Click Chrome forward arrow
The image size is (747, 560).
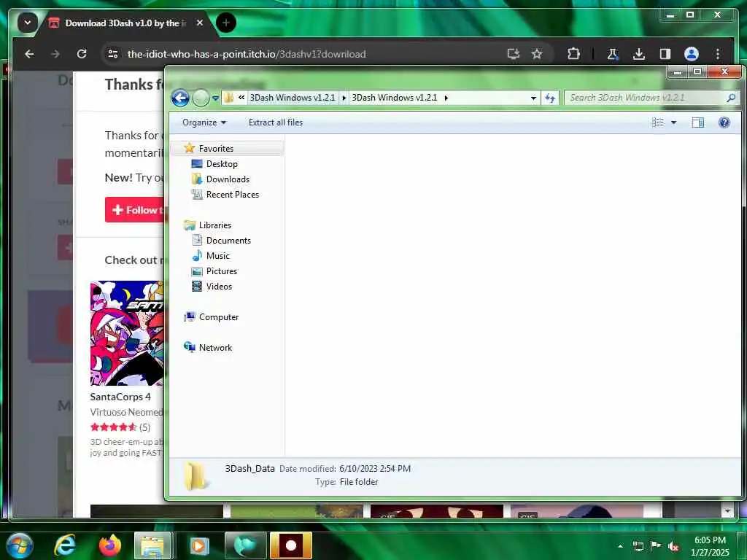(55, 54)
